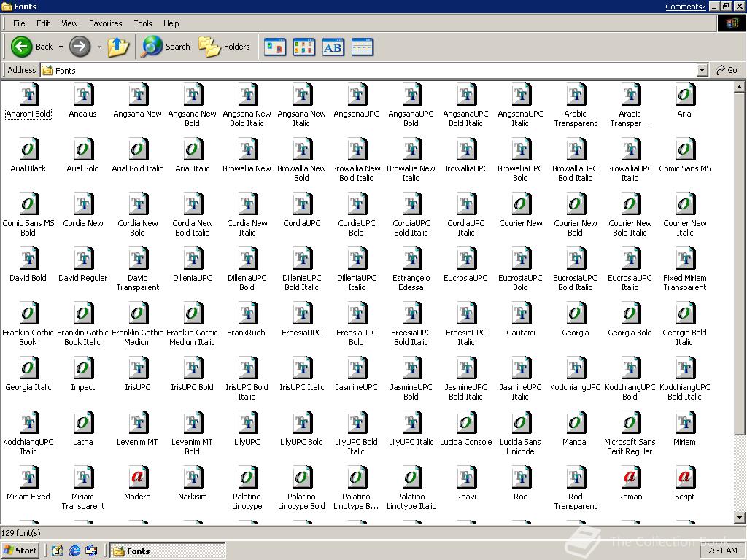Go up one folder level
This screenshot has height=560, width=747.
(118, 47)
